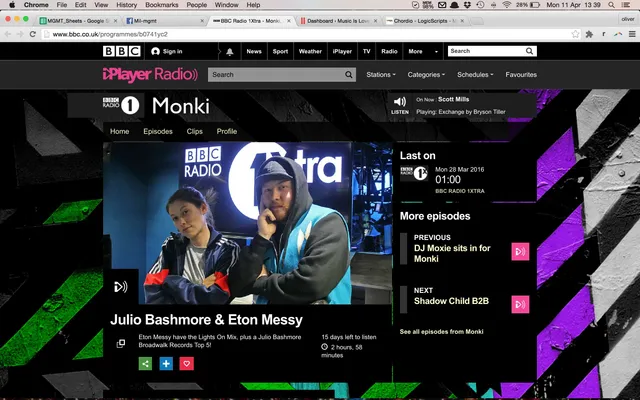Click the date and time in menu bar
Viewport: 640px width, 400px height.
[x=573, y=5]
